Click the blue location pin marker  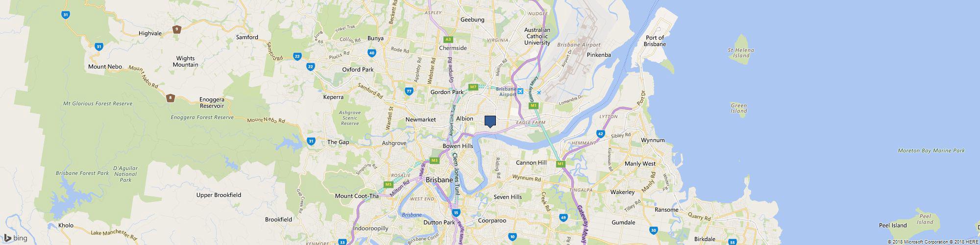(490, 122)
